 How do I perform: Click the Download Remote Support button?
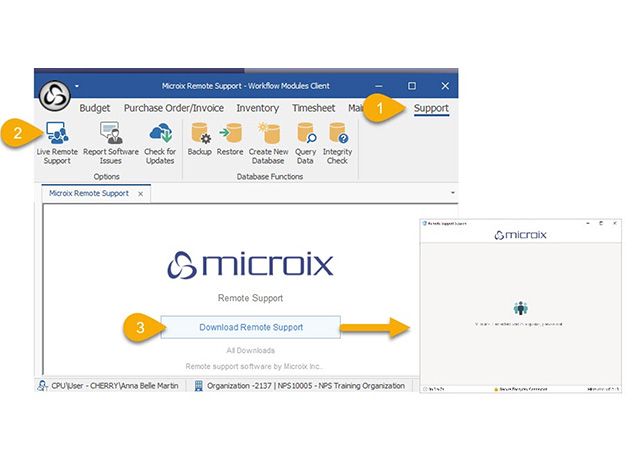point(251,327)
